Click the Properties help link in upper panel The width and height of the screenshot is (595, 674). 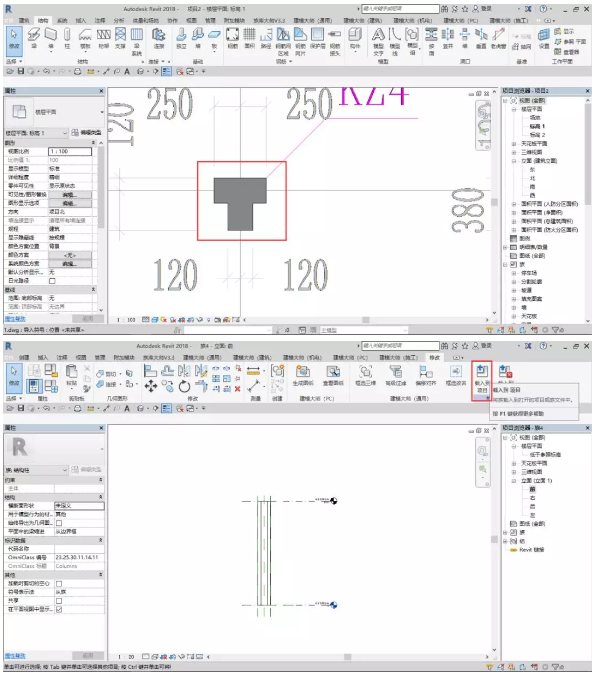15,319
